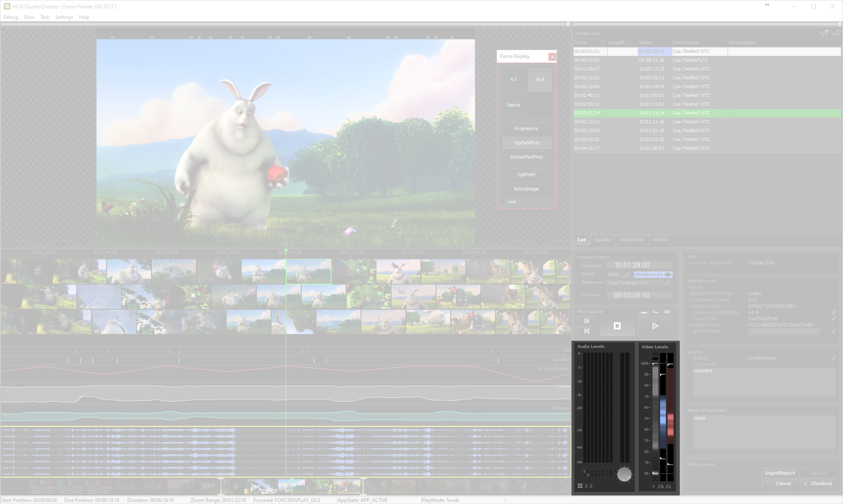This screenshot has height=504, width=843.
Task: Edit the Offset pencil icon
Action: coord(627,274)
